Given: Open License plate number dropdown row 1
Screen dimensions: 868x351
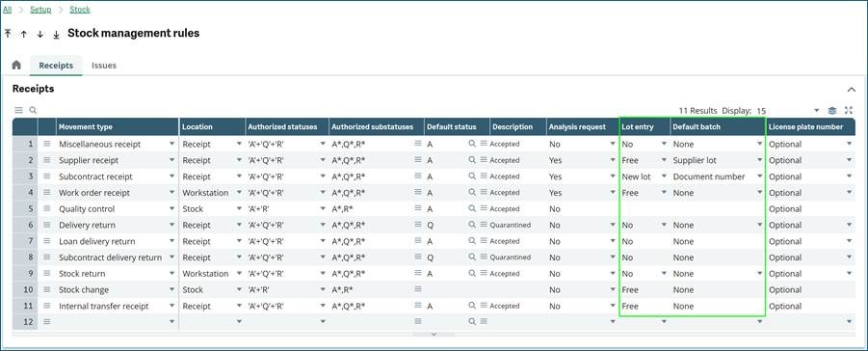Looking at the screenshot, I should pyautogui.click(x=849, y=144).
